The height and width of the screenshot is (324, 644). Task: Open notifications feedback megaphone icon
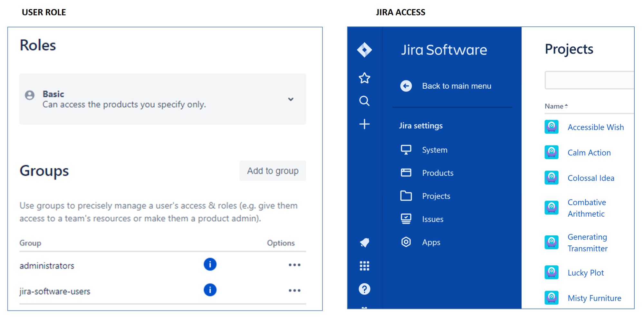364,242
